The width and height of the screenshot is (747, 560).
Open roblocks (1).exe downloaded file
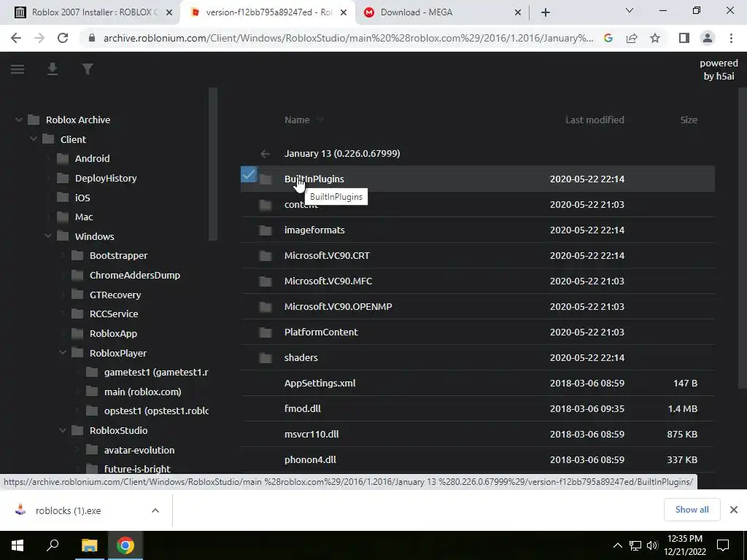(68, 510)
